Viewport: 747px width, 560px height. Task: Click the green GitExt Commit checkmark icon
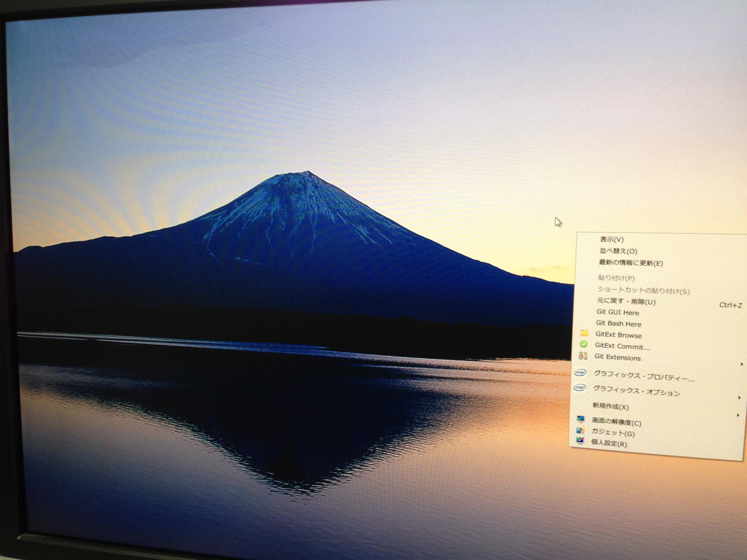point(583,344)
